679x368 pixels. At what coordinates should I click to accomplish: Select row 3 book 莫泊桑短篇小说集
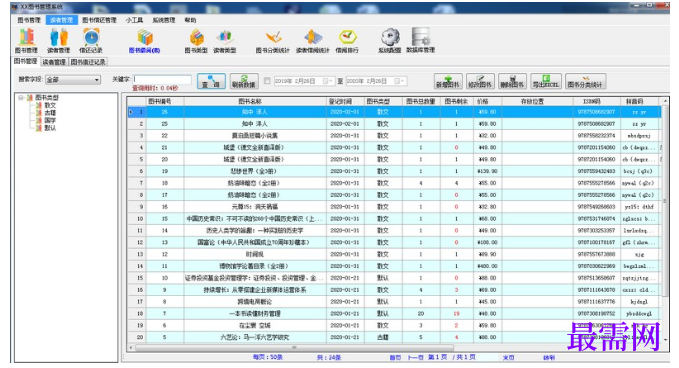point(394,136)
